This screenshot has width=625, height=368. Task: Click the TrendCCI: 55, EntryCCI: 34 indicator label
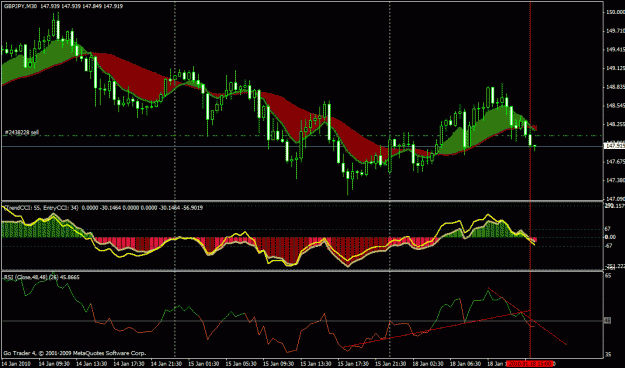(x=41, y=208)
